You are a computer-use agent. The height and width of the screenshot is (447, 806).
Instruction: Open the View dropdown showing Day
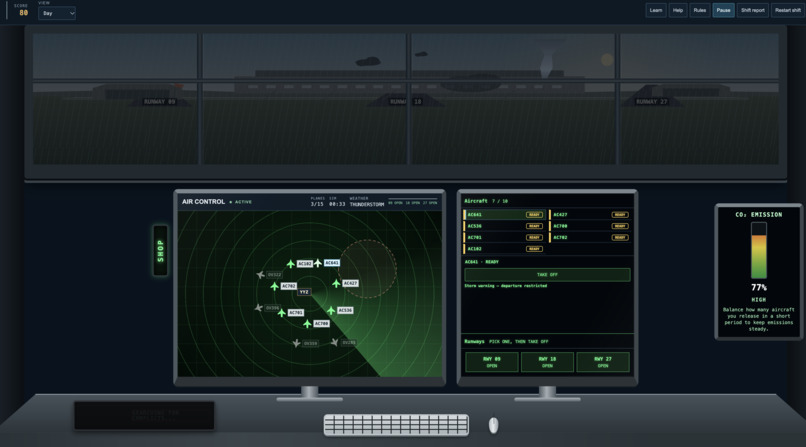(x=57, y=13)
